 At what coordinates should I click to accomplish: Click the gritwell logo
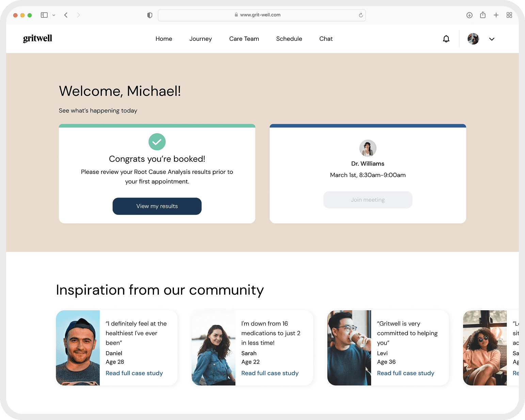point(37,38)
